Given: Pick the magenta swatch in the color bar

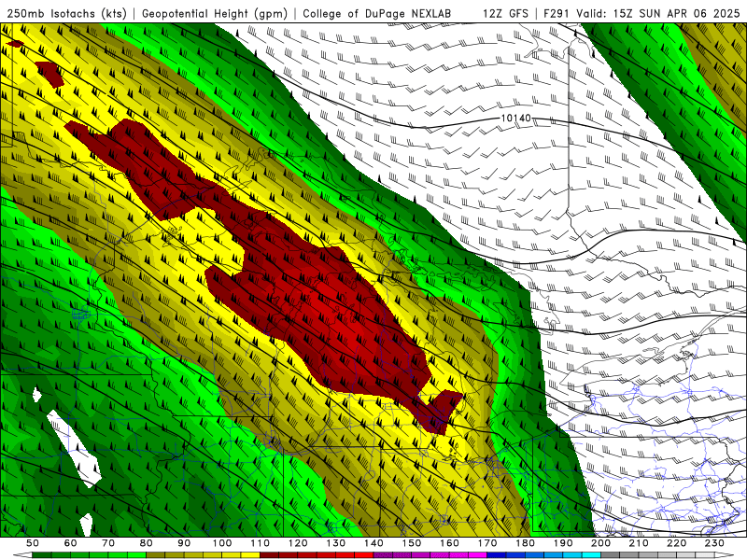Looking at the screenshot, I should click(478, 555).
